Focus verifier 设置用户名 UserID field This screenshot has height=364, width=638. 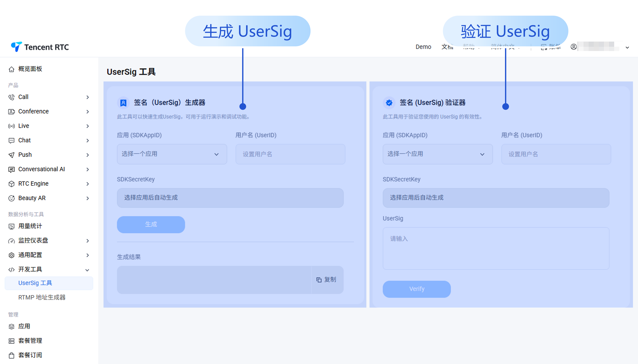pos(556,154)
